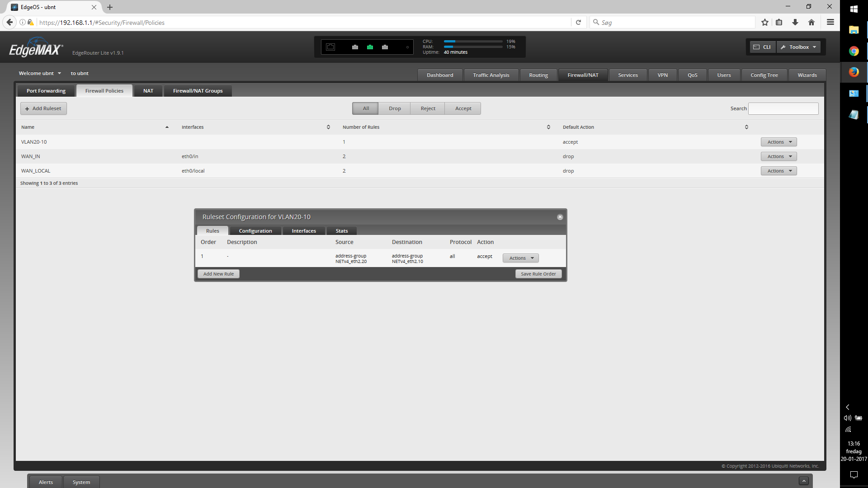Expand Welcome ubnt user dropdown
Image resolution: width=868 pixels, height=488 pixels.
click(40, 73)
